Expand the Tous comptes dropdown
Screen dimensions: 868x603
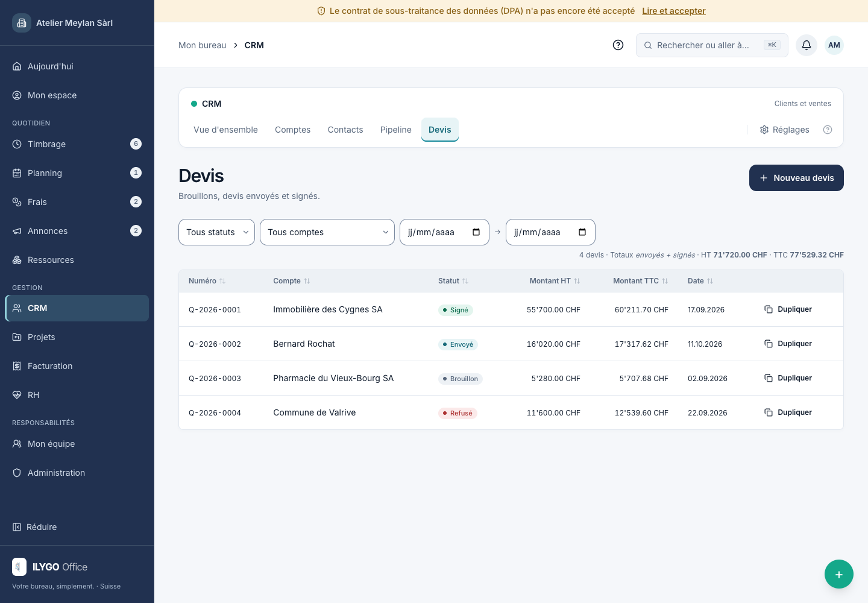click(327, 232)
